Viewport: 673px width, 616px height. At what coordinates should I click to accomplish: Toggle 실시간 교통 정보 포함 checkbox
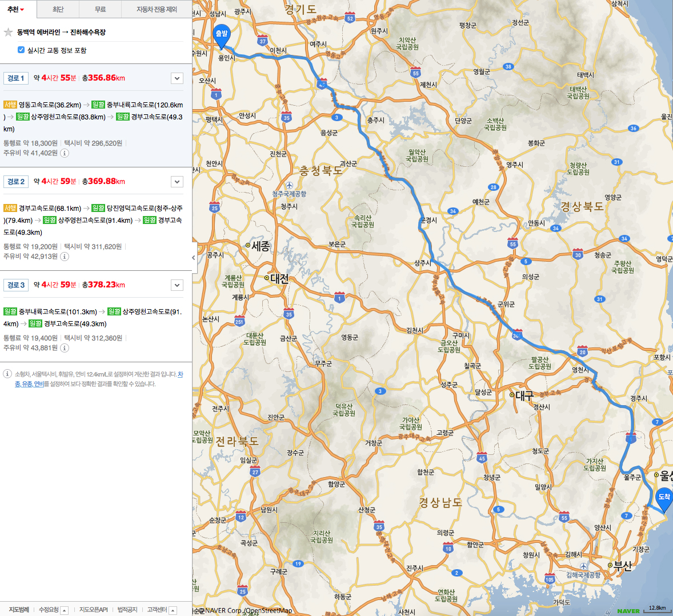pos(21,50)
